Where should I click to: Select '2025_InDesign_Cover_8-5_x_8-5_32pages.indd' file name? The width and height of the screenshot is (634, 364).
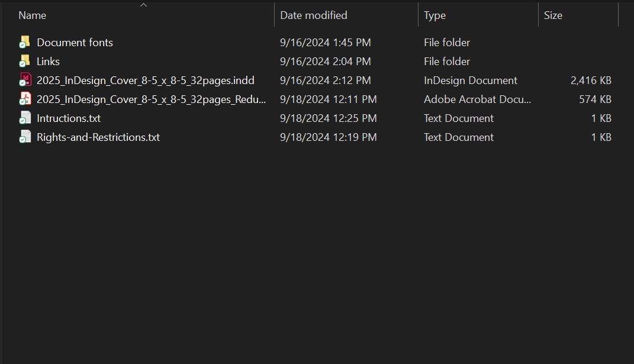point(146,80)
